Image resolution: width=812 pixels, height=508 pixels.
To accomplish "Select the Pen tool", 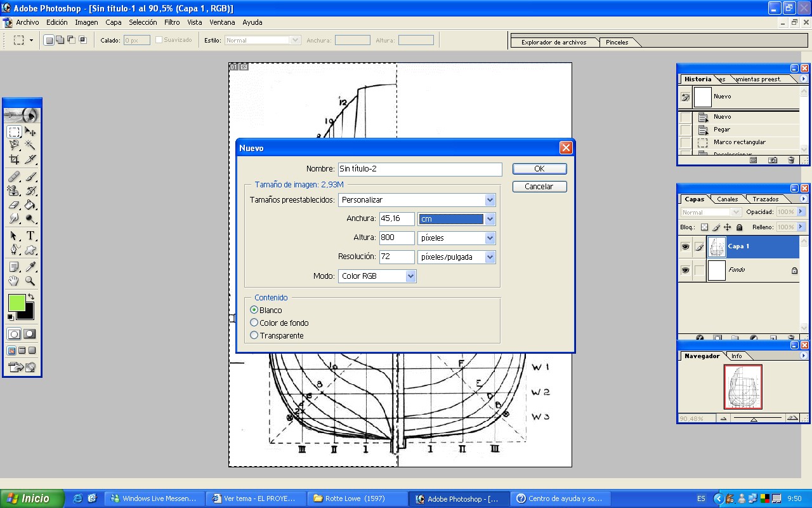I will coord(14,250).
